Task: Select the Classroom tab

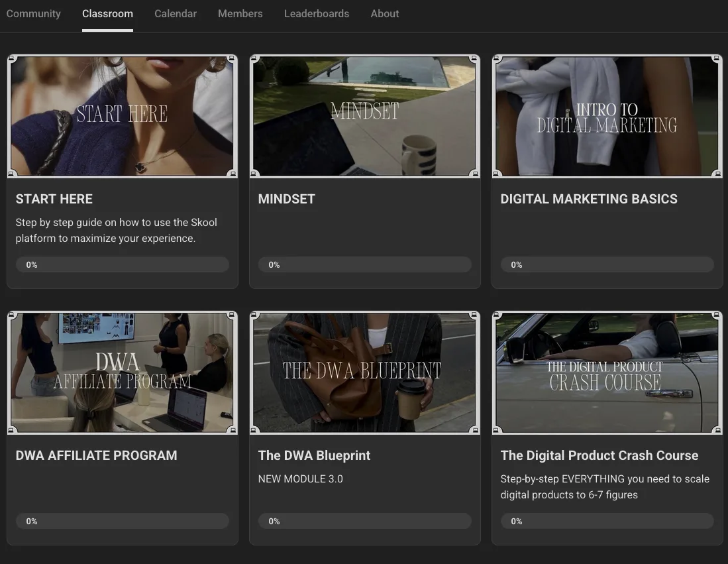Action: (x=107, y=14)
